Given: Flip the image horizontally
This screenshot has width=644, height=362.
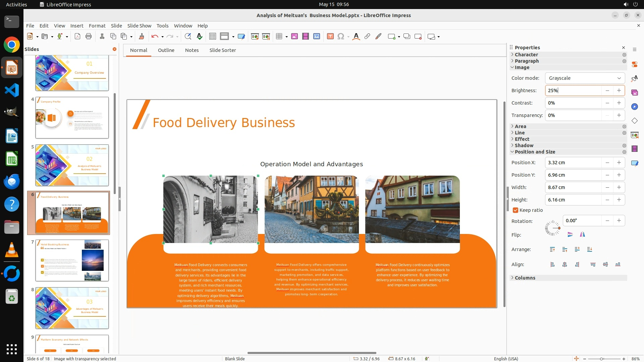Looking at the screenshot, I should tap(582, 235).
